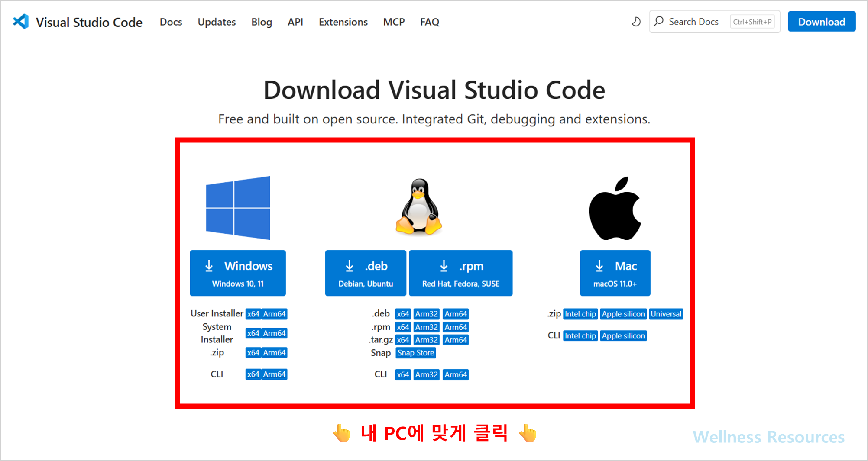
Task: Select Linux .rpm Arm64 download
Action: 456,327
